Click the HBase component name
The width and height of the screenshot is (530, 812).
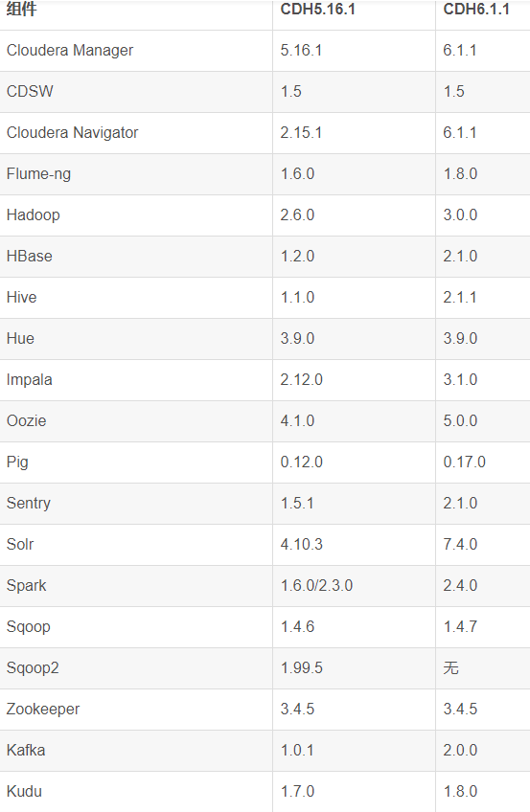pos(29,256)
